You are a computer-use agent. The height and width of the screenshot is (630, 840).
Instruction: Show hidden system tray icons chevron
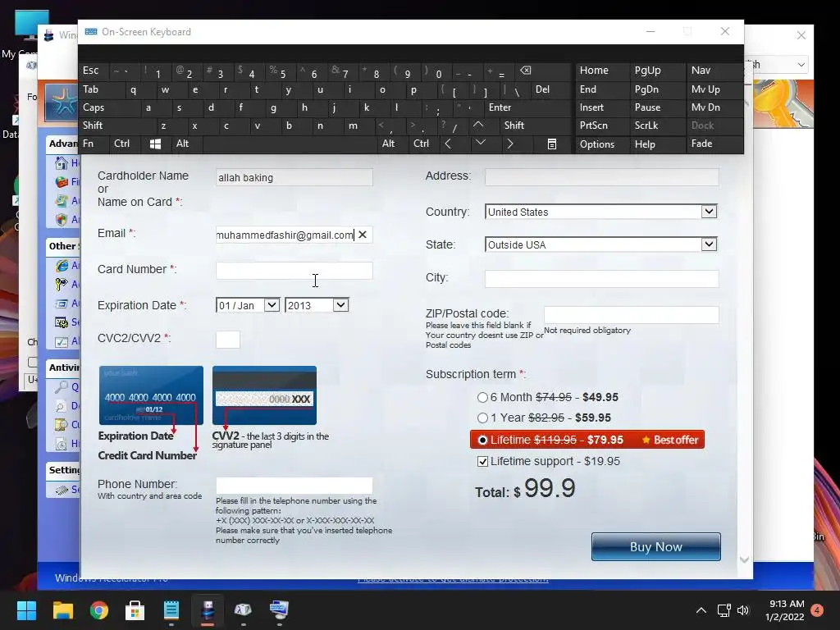(701, 610)
